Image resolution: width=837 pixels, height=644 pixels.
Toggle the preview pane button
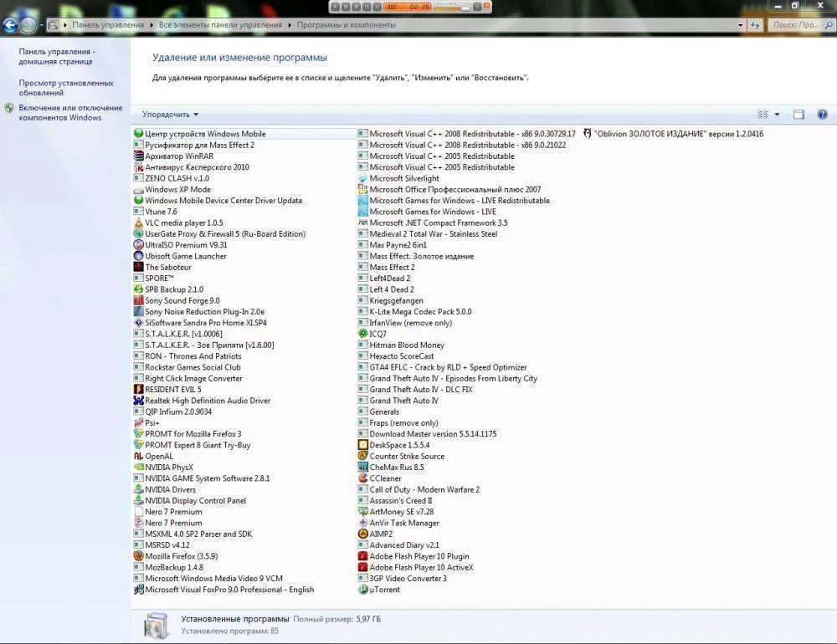pyautogui.click(x=798, y=115)
